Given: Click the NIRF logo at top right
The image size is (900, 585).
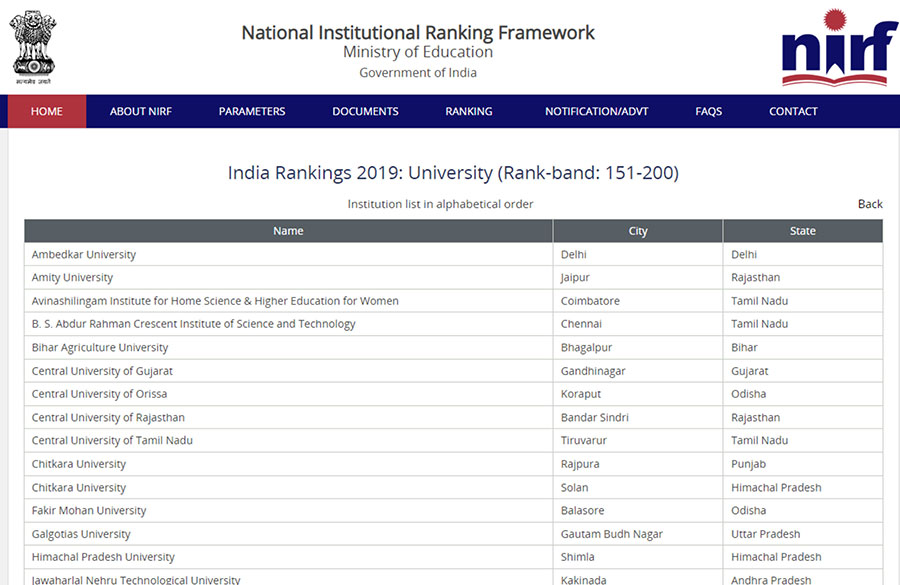Looking at the screenshot, I should (x=839, y=48).
